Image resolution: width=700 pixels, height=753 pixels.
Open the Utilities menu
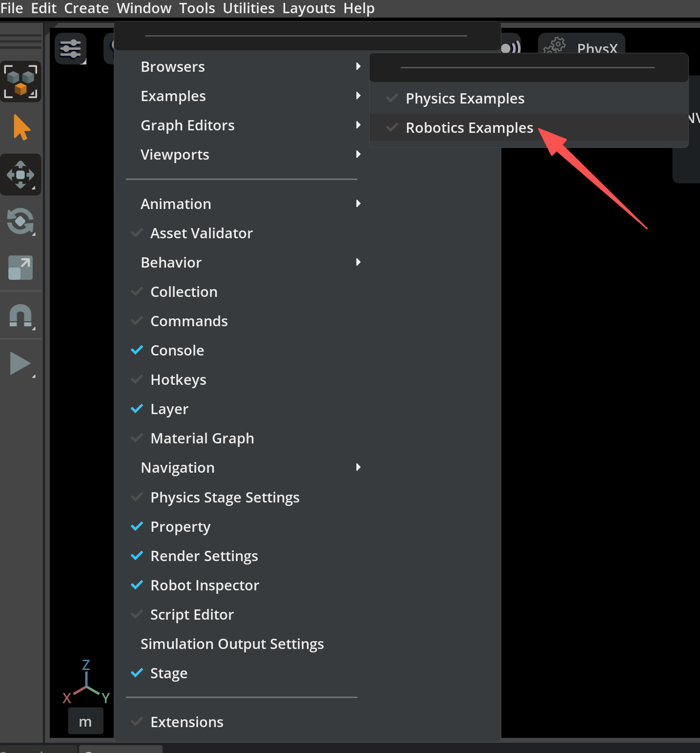tap(249, 8)
